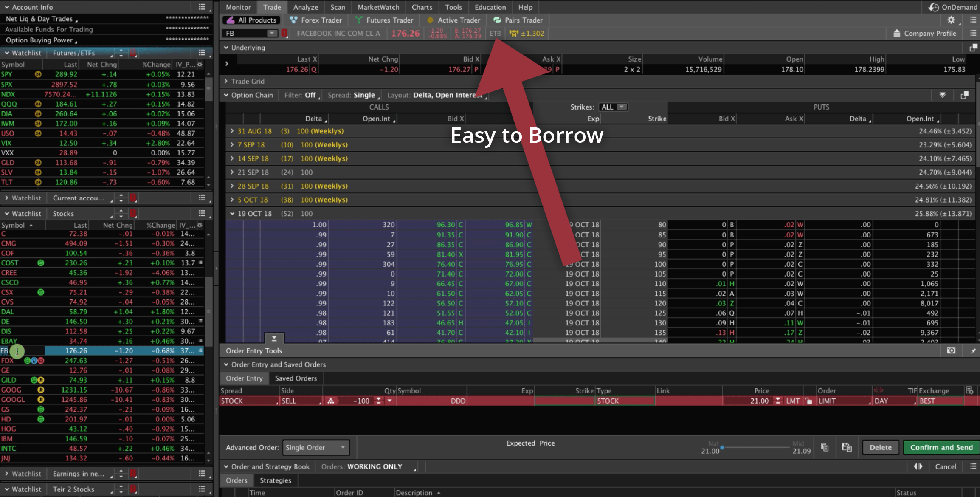Click the OnDemand clock icon
This screenshot has width=980, height=497.
click(933, 7)
